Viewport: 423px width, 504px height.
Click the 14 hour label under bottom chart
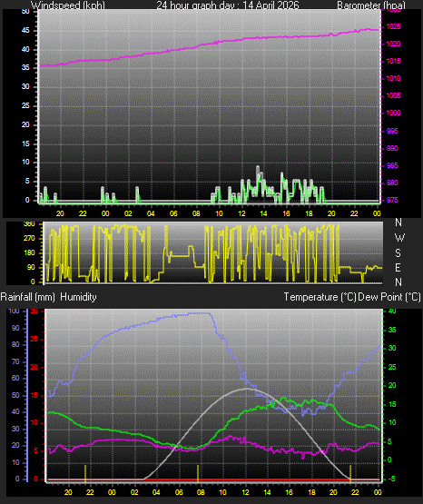[267, 492]
